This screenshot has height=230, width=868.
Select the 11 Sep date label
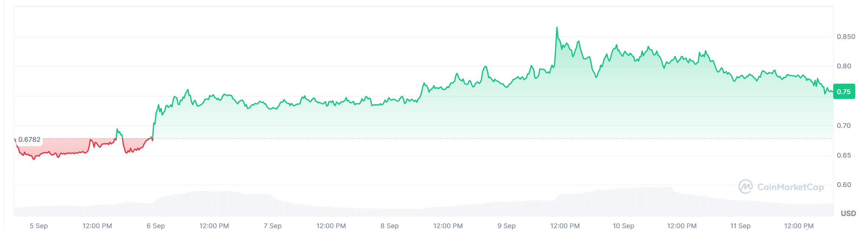coord(740,226)
